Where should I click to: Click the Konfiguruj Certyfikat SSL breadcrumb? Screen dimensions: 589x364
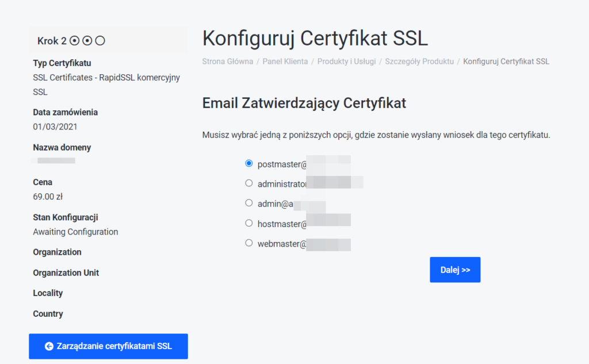[506, 62]
